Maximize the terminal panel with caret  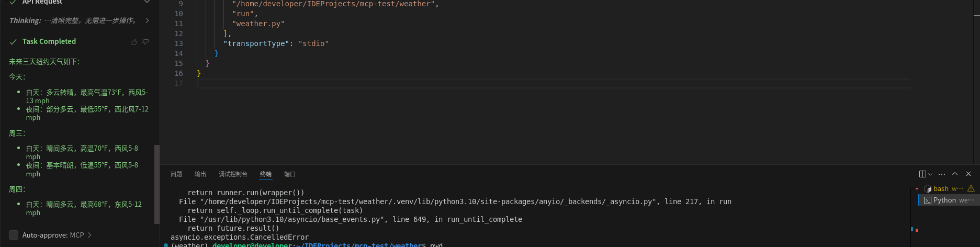coord(955,174)
